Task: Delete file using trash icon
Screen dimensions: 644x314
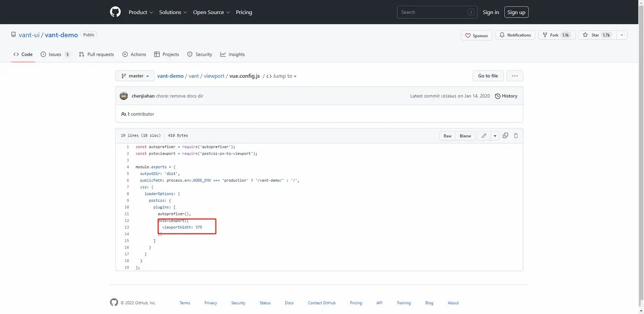Action: (x=516, y=136)
